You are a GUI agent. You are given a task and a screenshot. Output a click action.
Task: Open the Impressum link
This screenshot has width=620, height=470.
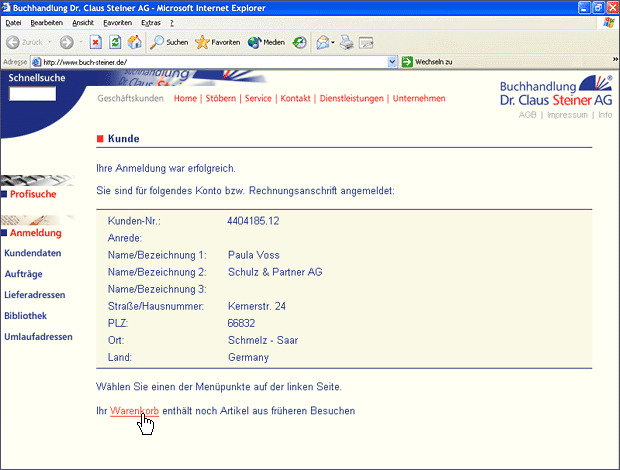pyautogui.click(x=567, y=115)
